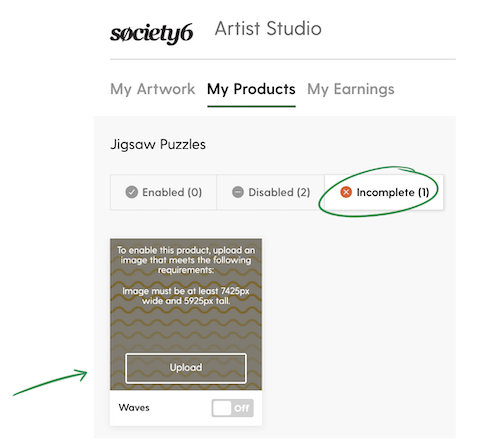
Task: Click the red X icon beside Incomplete
Action: (x=346, y=192)
